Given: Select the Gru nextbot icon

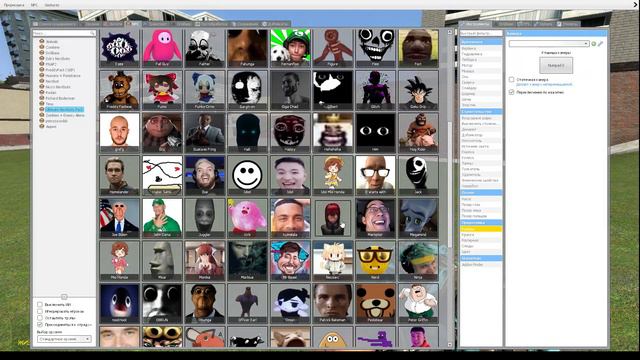Looking at the screenshot, I should point(162,133).
